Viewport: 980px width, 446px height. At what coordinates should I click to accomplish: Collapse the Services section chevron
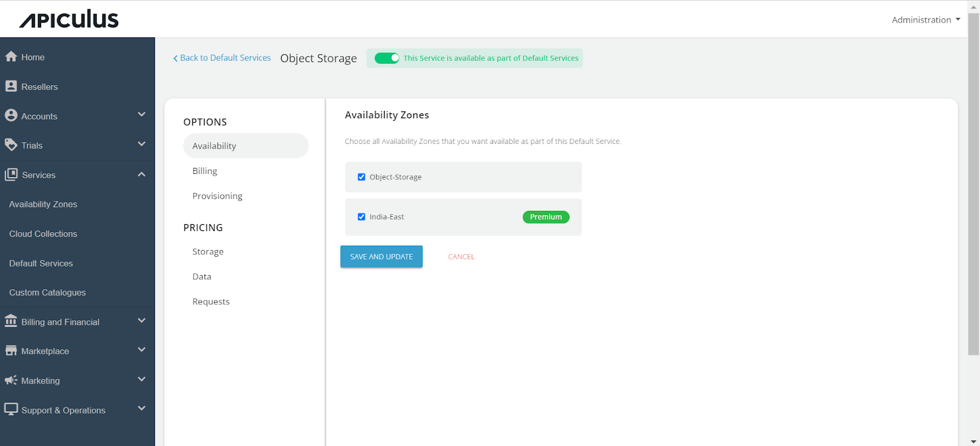pos(141,175)
